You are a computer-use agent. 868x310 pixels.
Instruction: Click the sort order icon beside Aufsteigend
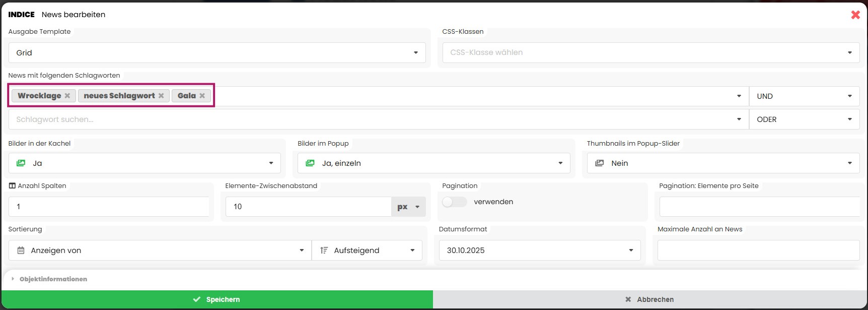tap(324, 251)
